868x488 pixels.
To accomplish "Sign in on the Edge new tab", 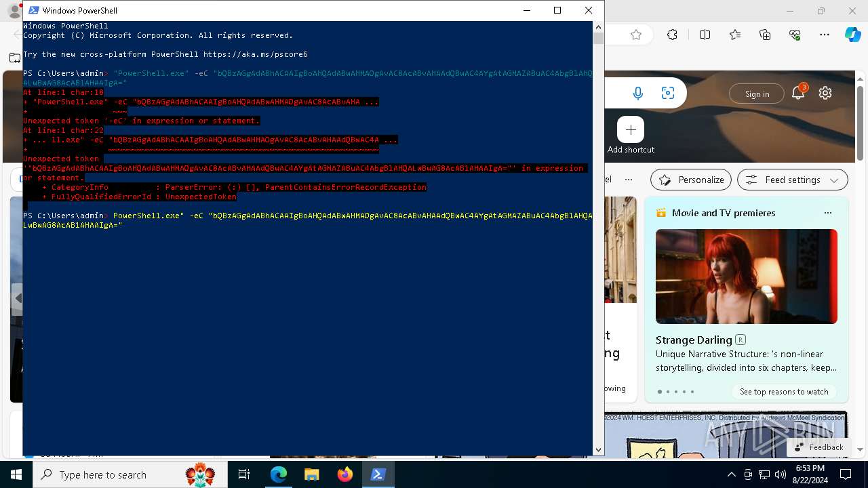I will click(757, 94).
